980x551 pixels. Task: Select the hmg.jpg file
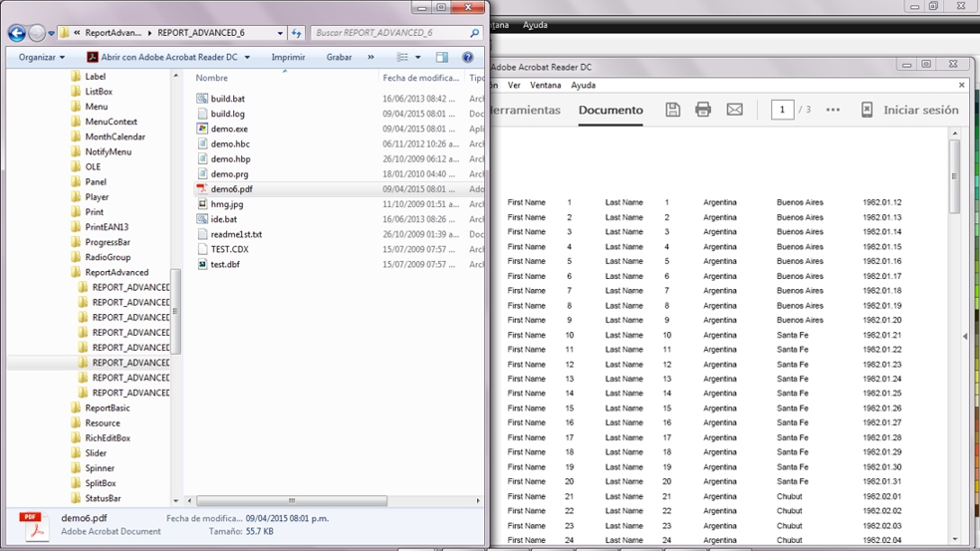click(x=227, y=204)
